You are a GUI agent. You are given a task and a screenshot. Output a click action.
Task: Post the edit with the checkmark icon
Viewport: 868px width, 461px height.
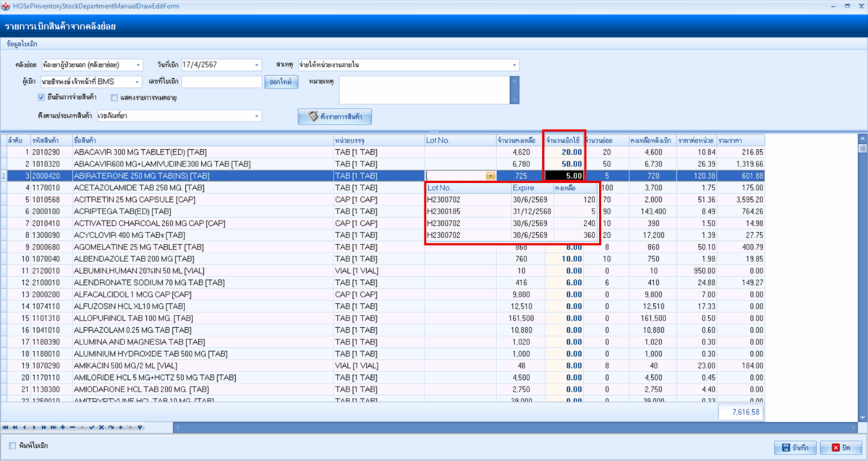pos(92,428)
